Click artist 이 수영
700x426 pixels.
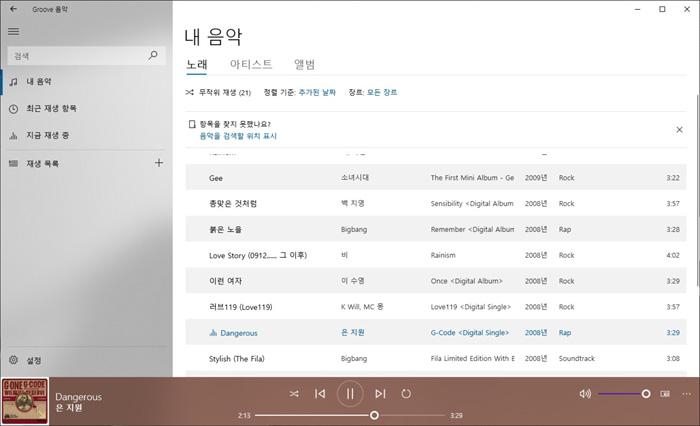click(353, 281)
